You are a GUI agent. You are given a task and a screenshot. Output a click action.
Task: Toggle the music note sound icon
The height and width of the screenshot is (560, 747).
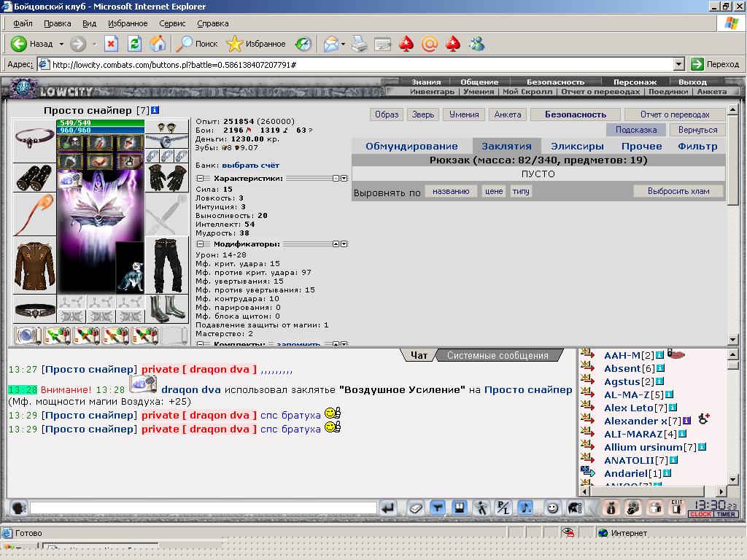pyautogui.click(x=525, y=508)
